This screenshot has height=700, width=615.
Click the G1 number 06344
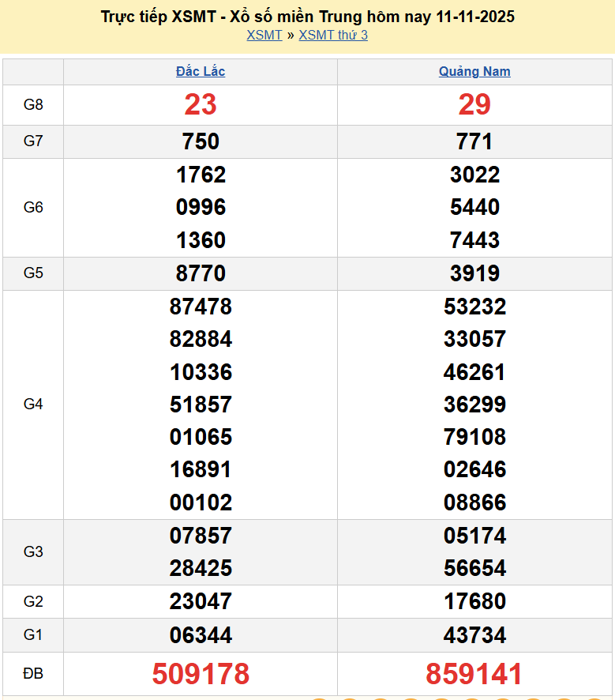pos(201,635)
